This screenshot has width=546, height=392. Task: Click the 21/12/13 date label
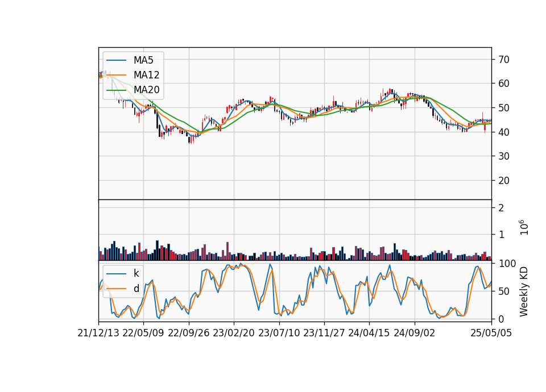(x=98, y=333)
